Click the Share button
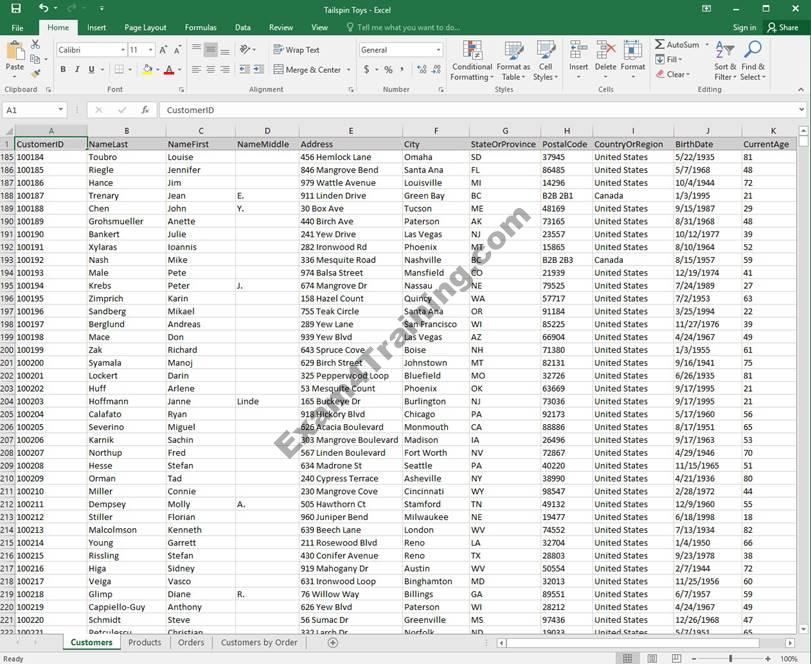811x664 pixels. tap(783, 27)
